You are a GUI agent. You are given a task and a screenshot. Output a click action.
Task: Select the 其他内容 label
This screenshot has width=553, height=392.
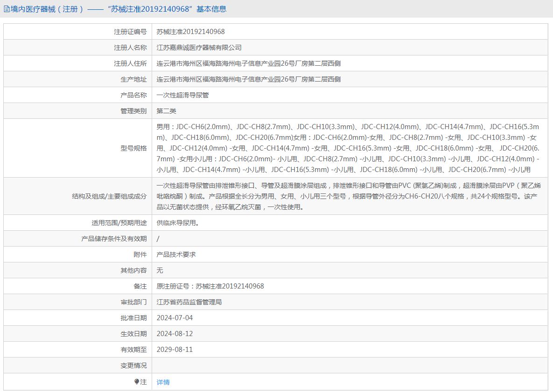pos(133,270)
